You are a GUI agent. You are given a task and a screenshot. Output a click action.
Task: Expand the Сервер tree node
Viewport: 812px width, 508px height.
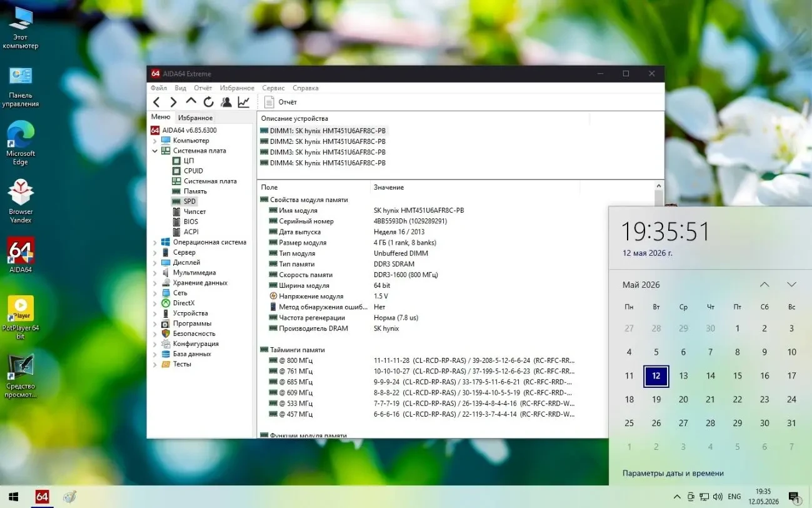pyautogui.click(x=156, y=252)
